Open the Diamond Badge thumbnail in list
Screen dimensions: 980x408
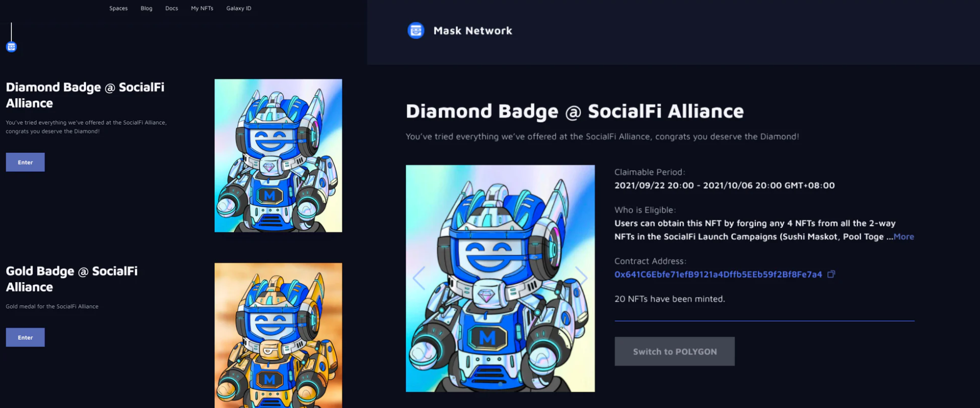(x=279, y=155)
